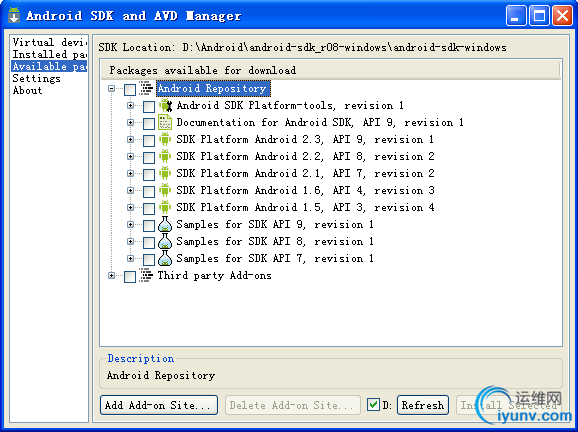The height and width of the screenshot is (432, 578).
Task: Click the Platform-tools Android wrench icon
Action: click(x=165, y=106)
